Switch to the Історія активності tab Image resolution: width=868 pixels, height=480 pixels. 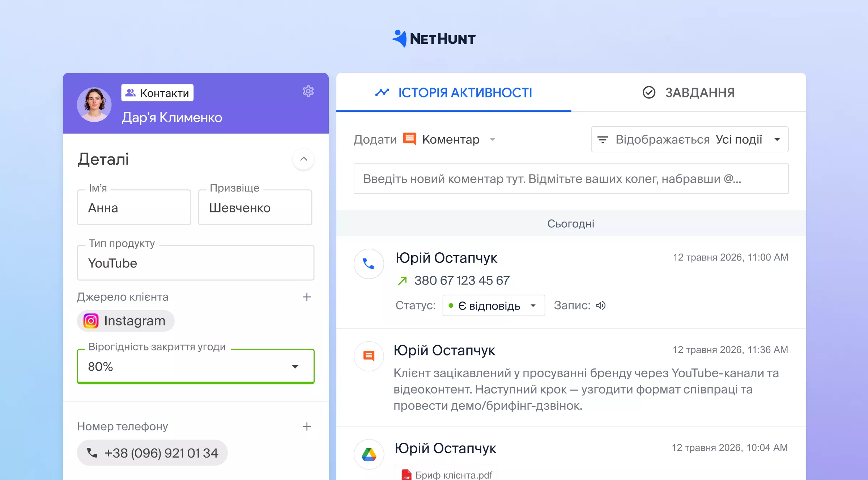pyautogui.click(x=454, y=93)
